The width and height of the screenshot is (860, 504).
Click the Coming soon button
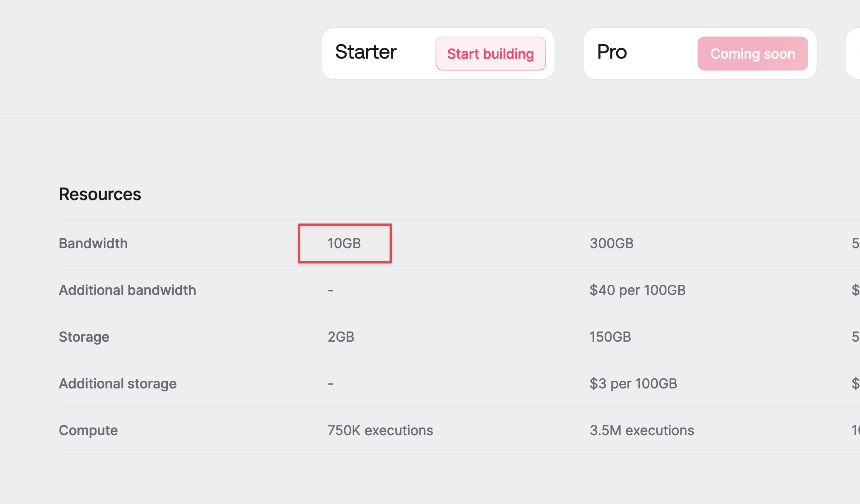752,54
